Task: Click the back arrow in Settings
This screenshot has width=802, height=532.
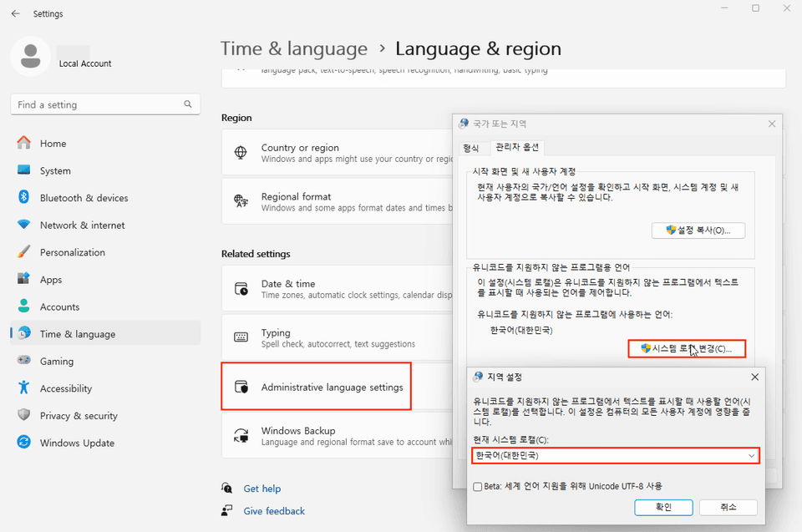Action: point(16,14)
